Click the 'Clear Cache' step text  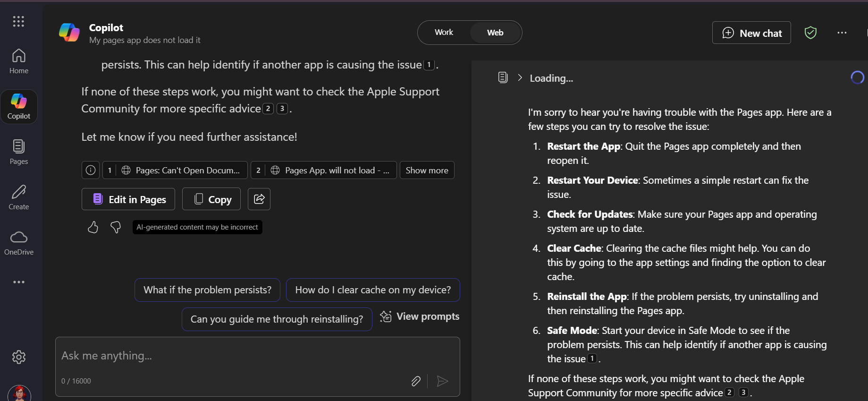coord(574,248)
